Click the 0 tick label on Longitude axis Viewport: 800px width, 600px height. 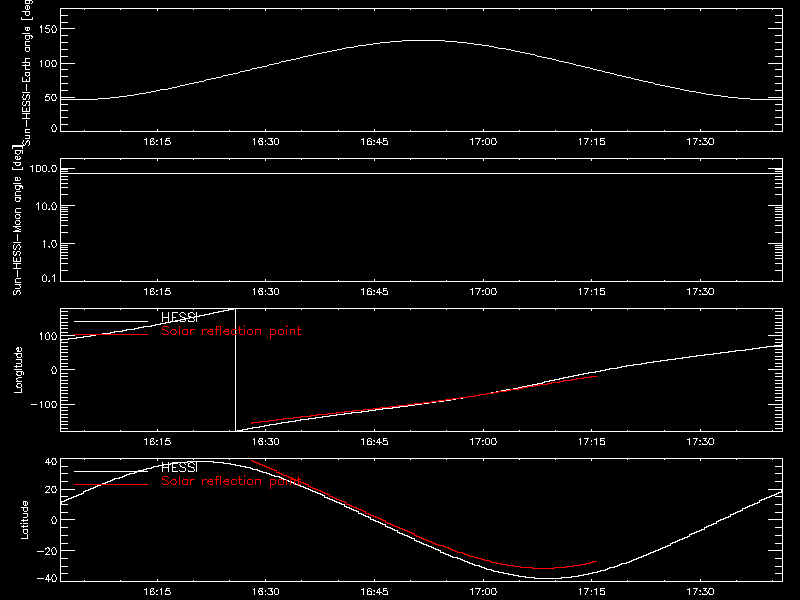tap(54, 370)
